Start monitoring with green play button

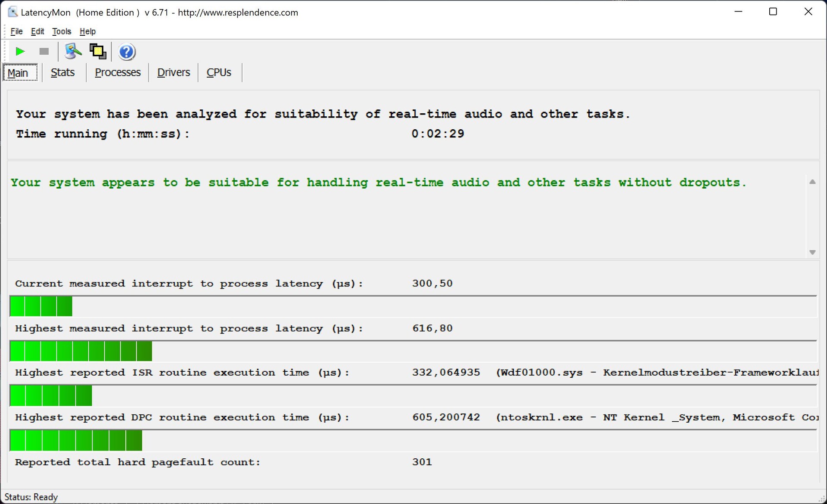20,52
